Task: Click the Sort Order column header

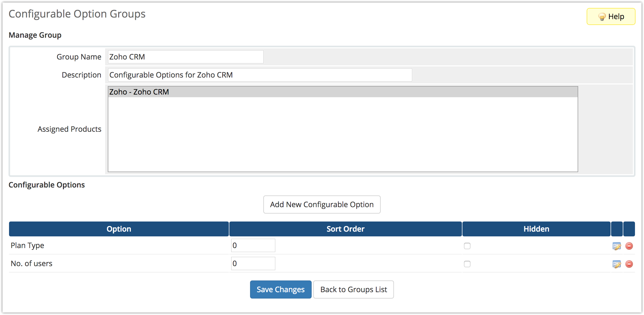Action: 345,229
